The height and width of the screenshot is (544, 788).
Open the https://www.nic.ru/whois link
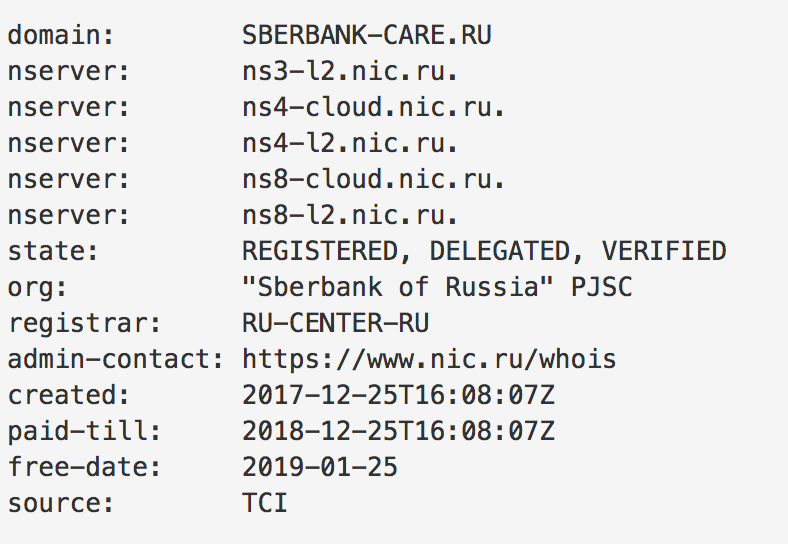[429, 359]
